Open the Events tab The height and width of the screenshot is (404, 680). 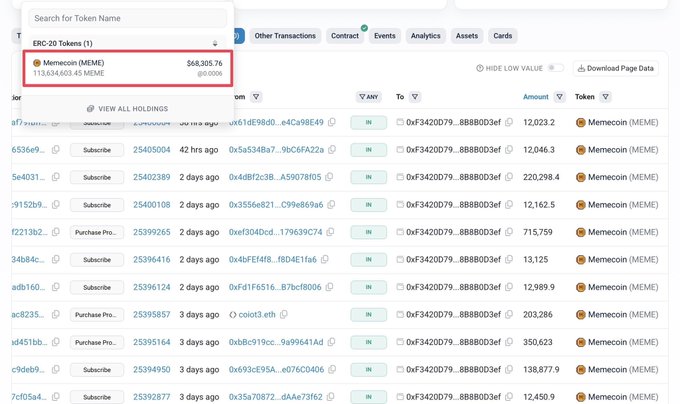click(385, 36)
